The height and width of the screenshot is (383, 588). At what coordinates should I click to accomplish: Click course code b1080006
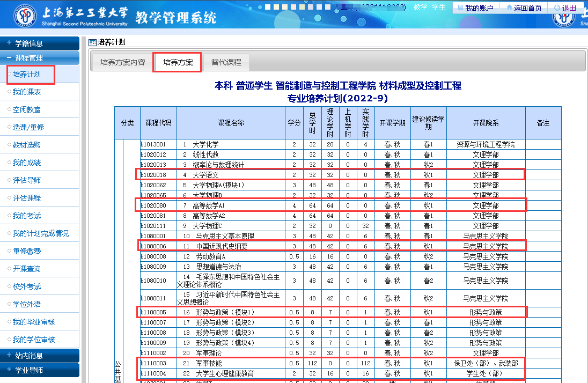pos(153,246)
